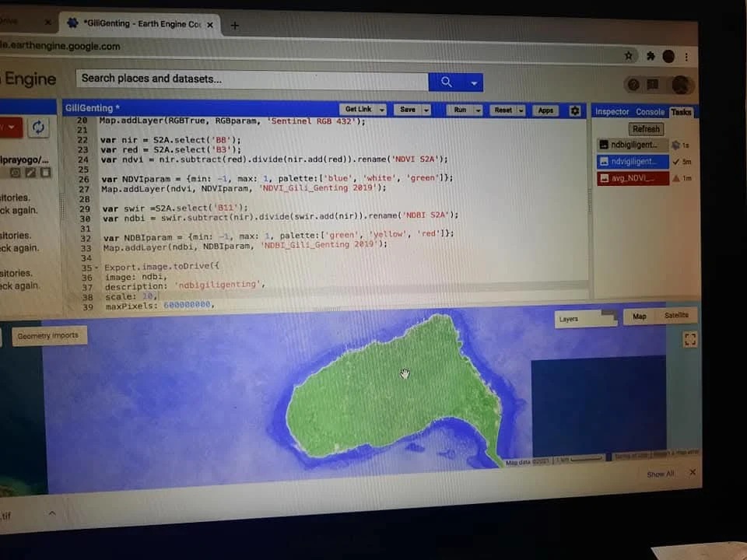Switch map view to Satellite
Screen dimensions: 747x560
pos(676,315)
